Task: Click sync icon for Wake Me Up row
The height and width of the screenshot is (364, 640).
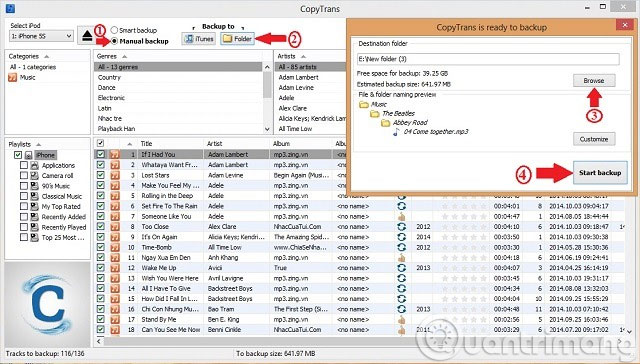Action: [402, 268]
